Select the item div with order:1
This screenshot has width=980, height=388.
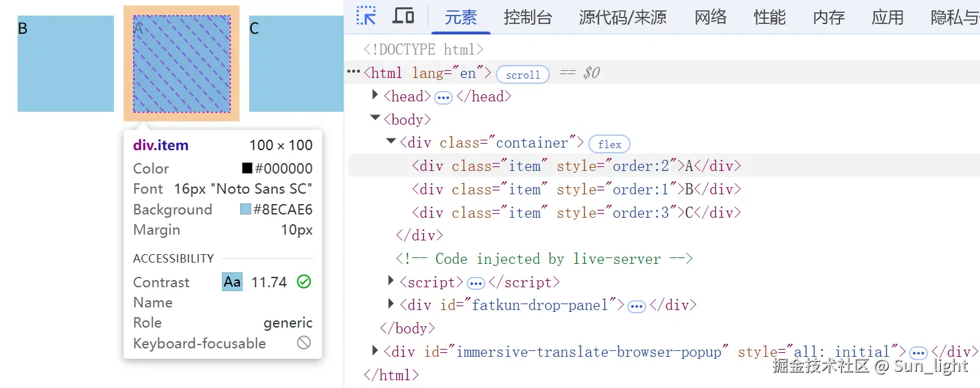click(576, 189)
